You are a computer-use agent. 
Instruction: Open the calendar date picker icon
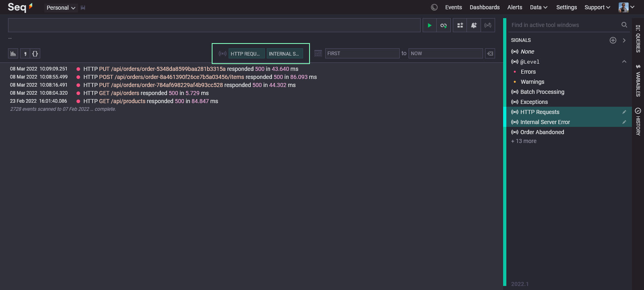click(318, 54)
